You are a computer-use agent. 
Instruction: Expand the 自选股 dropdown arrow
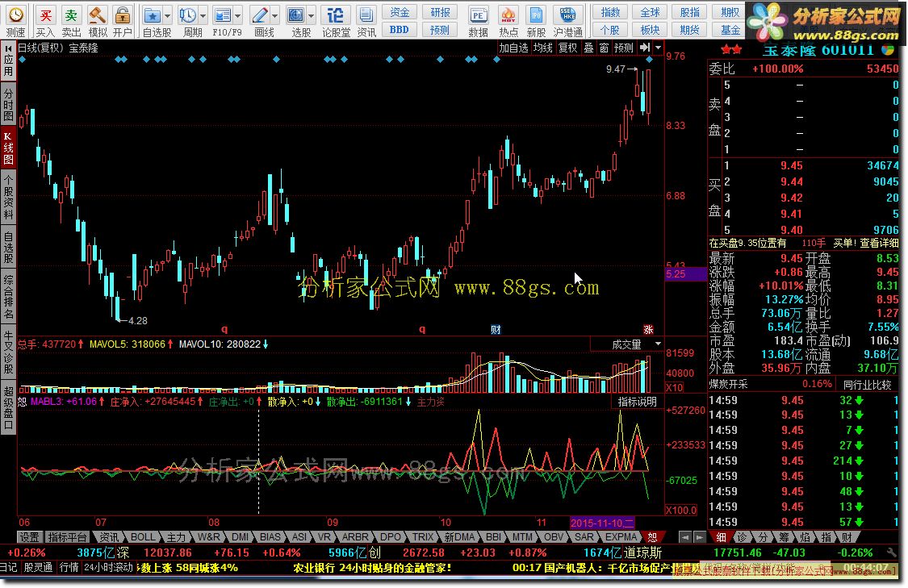click(x=168, y=15)
